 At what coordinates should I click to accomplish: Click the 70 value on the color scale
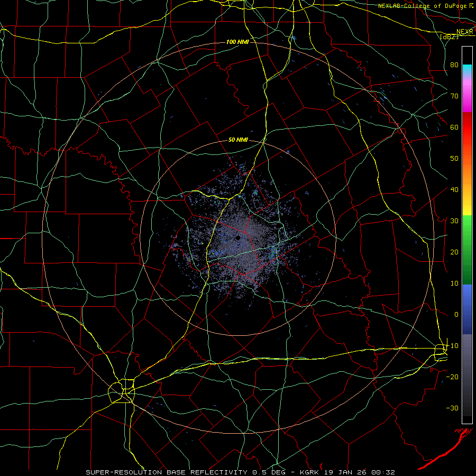454,96
